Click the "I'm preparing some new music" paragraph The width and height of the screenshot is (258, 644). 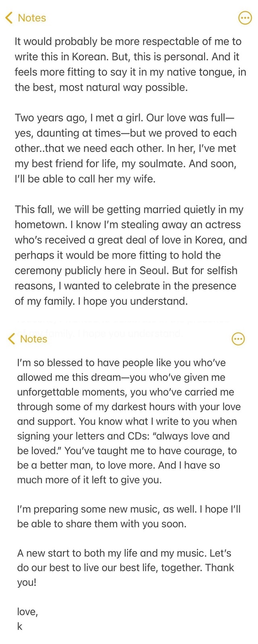(x=129, y=517)
